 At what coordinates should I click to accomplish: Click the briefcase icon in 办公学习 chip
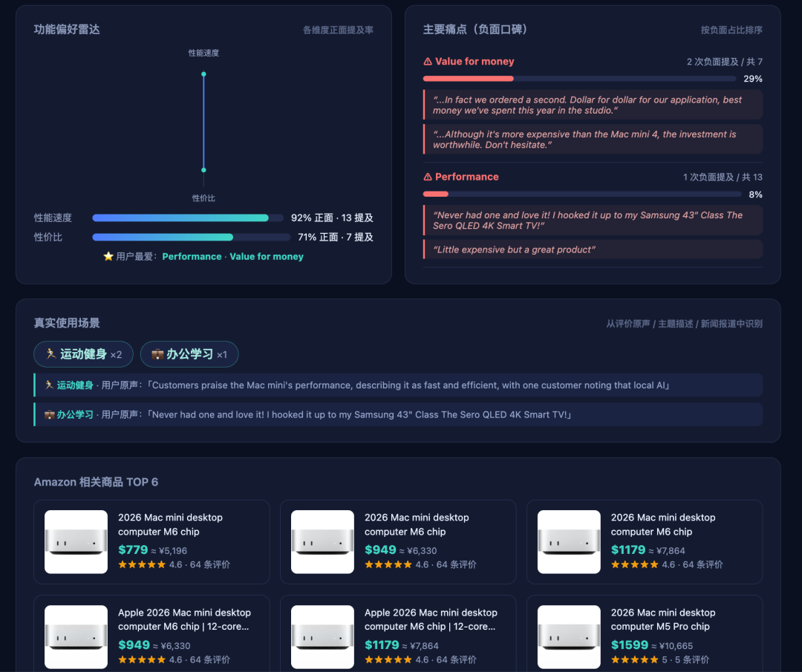tap(157, 354)
